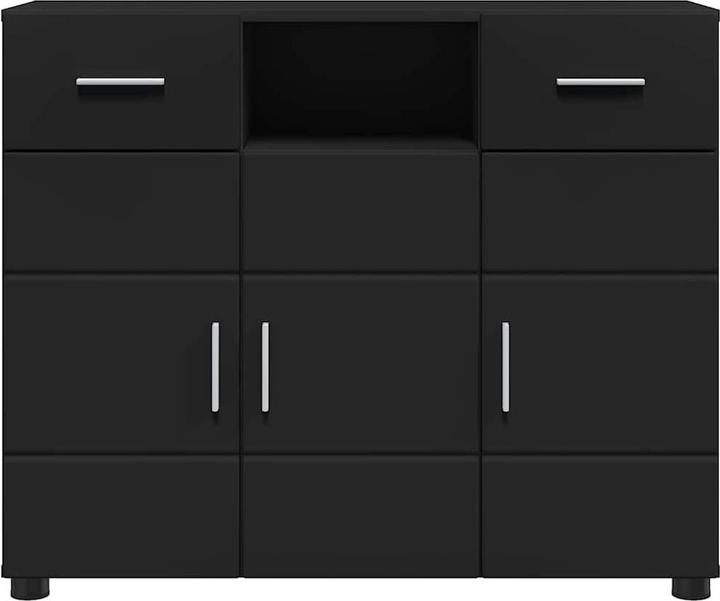
Task: Click the left drawer's horizontal silver handle
Action: [x=120, y=82]
